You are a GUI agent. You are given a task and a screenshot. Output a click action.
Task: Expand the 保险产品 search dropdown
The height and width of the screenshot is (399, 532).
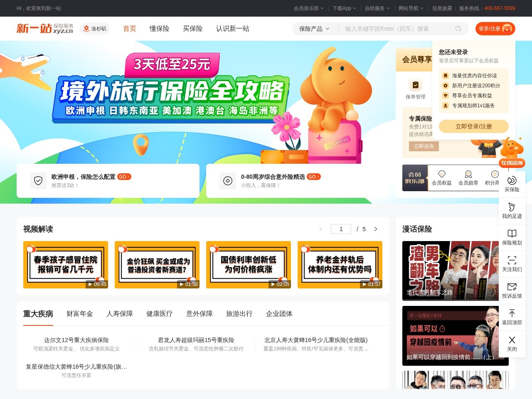tap(314, 29)
